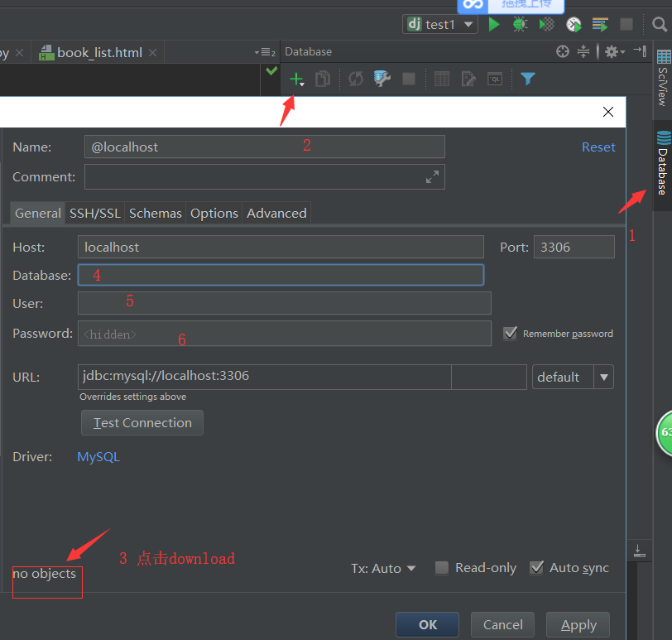Screen dimensions: 672x640
Task: Click the green plus add data source icon
Action: [295, 79]
